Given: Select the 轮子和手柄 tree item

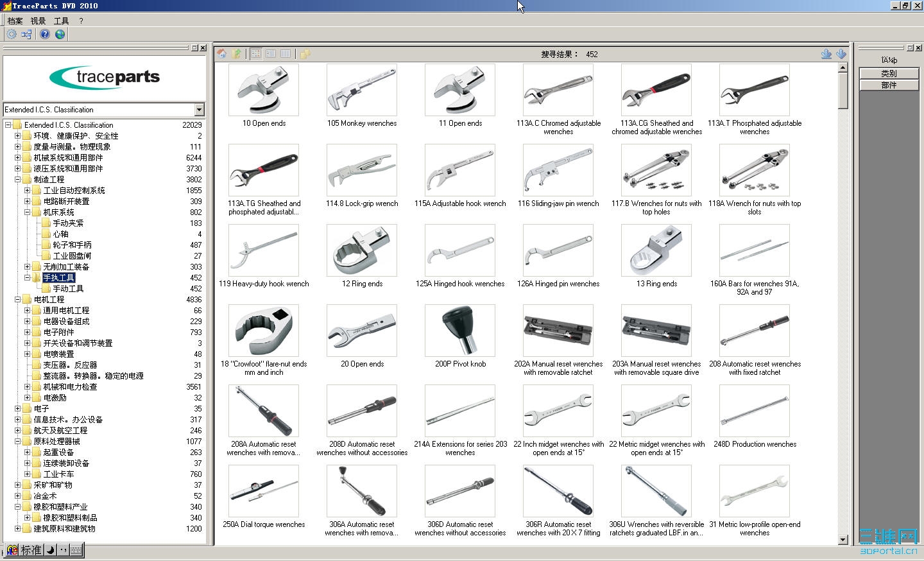Looking at the screenshot, I should pos(72,245).
